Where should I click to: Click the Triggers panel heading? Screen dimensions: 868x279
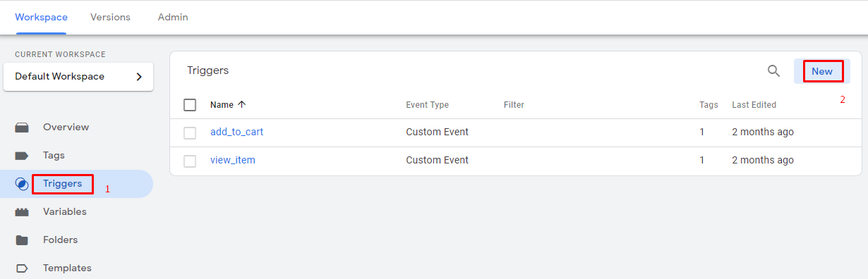point(207,71)
